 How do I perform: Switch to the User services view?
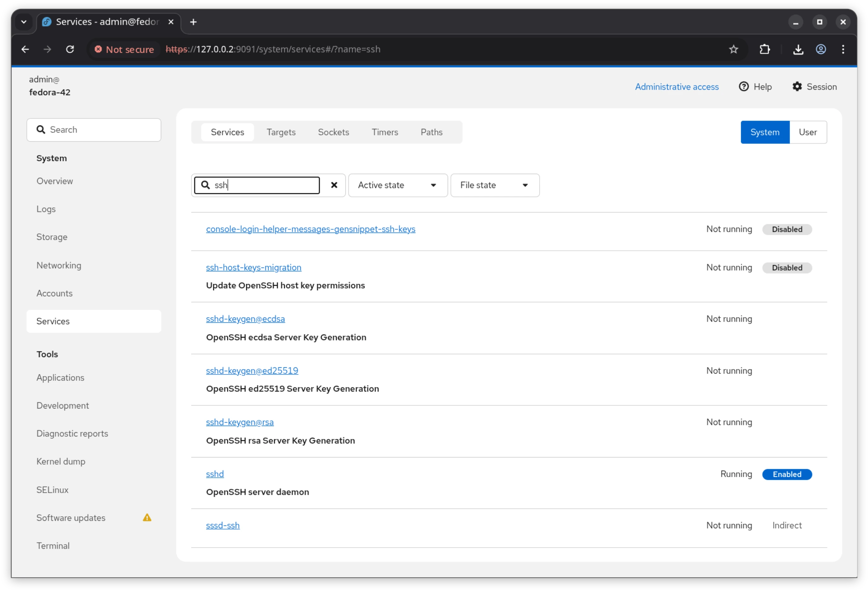click(808, 132)
